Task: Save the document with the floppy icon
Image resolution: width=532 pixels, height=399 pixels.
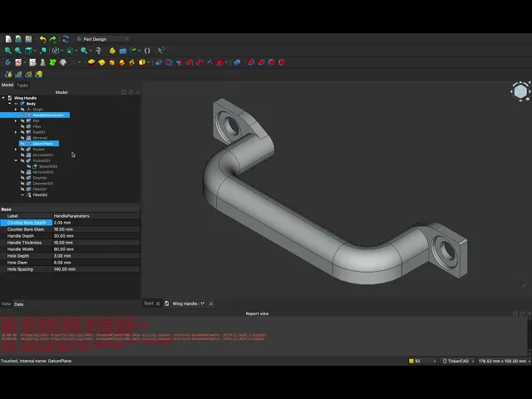Action: [28, 39]
